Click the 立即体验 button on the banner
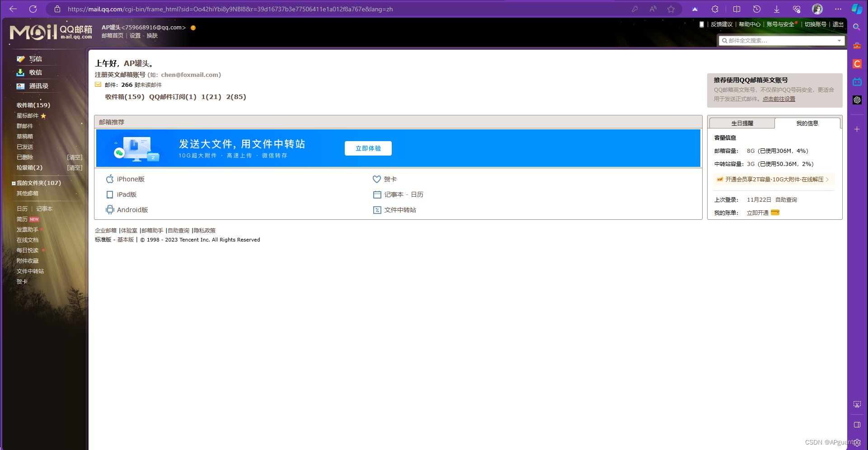This screenshot has width=868, height=450. coord(368,148)
